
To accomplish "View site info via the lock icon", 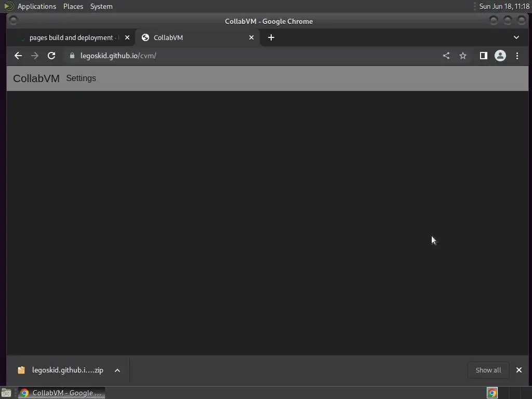I will 72,56.
